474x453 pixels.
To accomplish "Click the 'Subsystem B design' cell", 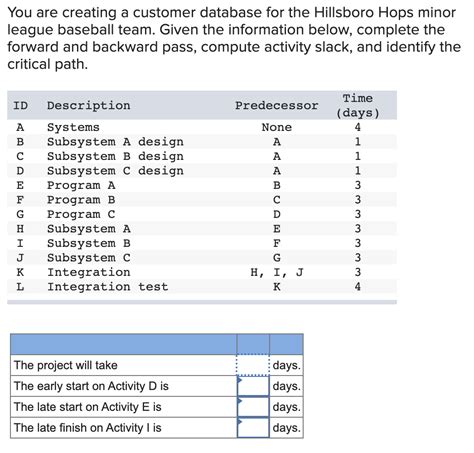I will [115, 156].
